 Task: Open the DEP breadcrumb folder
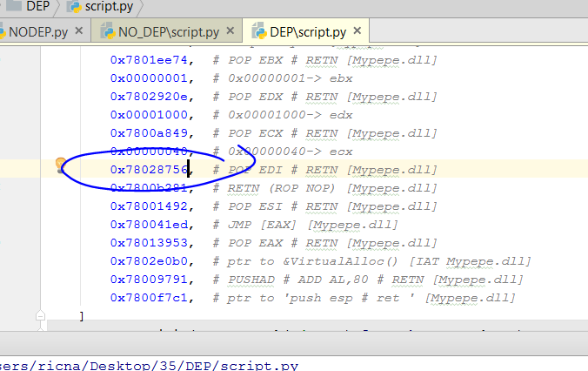[37, 5]
